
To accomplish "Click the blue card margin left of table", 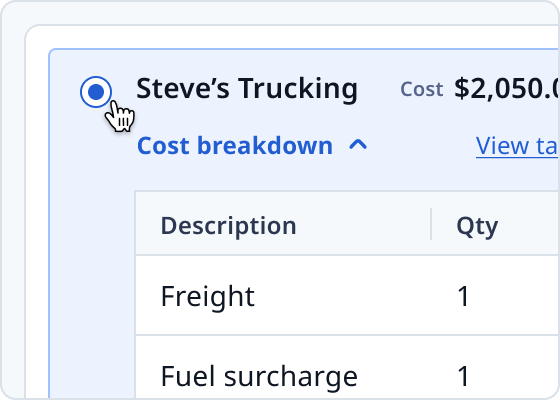I will (x=92, y=286).
